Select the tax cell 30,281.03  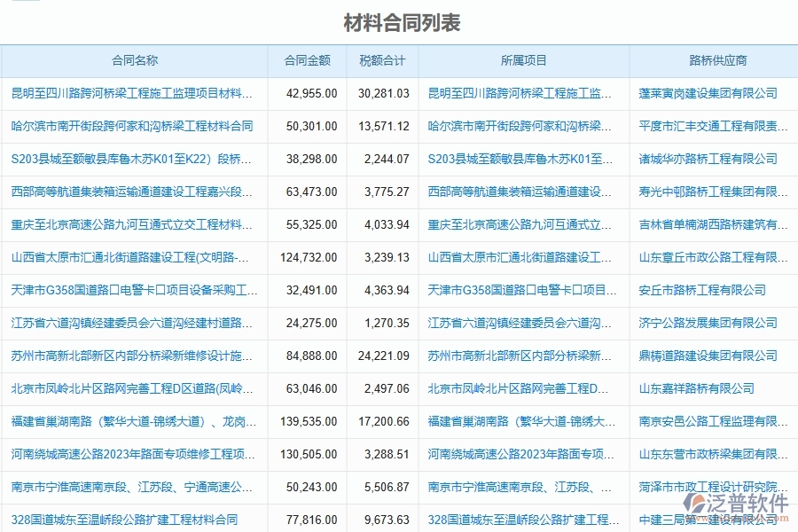pos(383,93)
